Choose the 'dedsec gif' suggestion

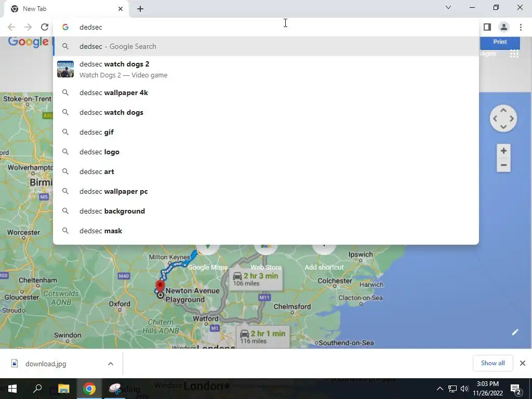point(266,132)
